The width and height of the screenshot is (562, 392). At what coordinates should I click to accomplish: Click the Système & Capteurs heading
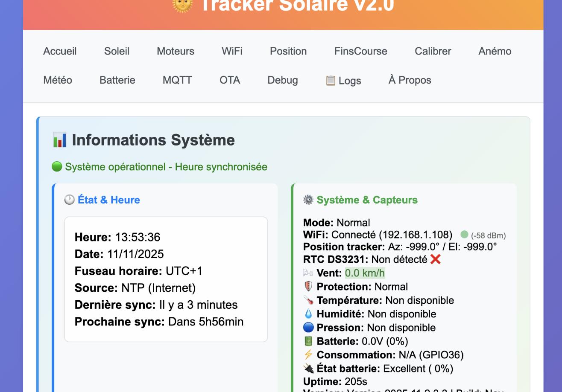367,200
